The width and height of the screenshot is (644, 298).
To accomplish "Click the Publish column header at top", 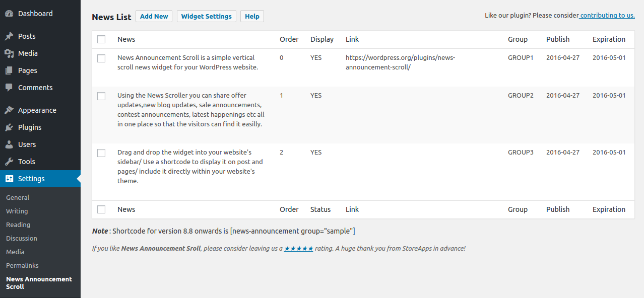I will click(x=558, y=39).
